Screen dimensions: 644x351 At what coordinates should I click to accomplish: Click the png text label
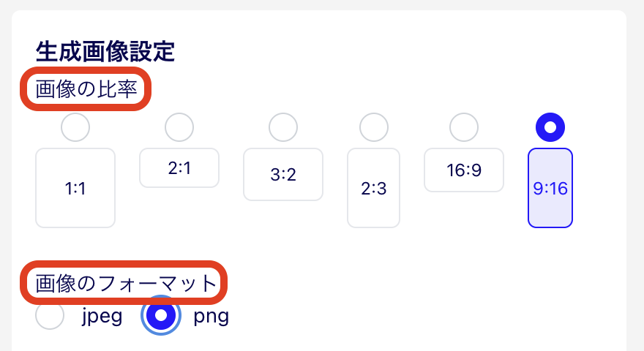pyautogui.click(x=211, y=316)
